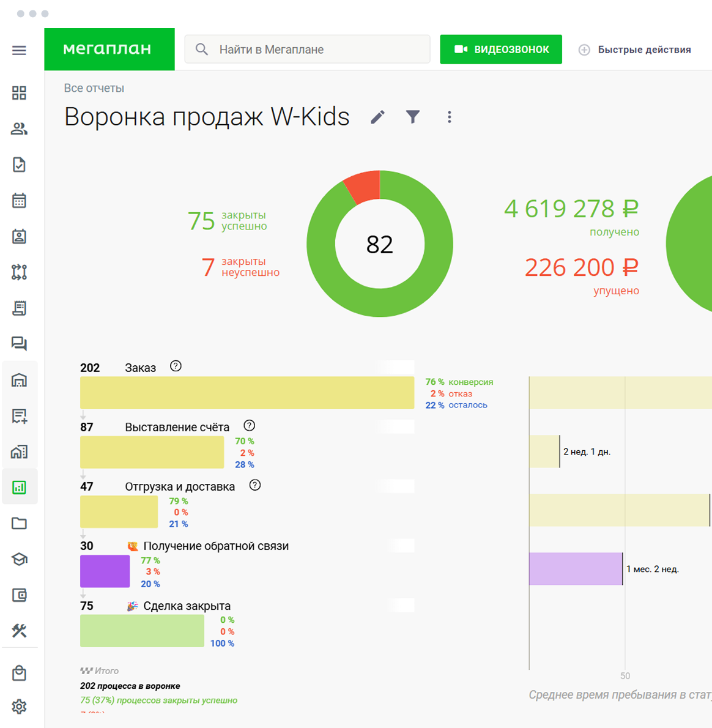Open the three-dot more options menu
712x728 pixels.
(x=450, y=117)
